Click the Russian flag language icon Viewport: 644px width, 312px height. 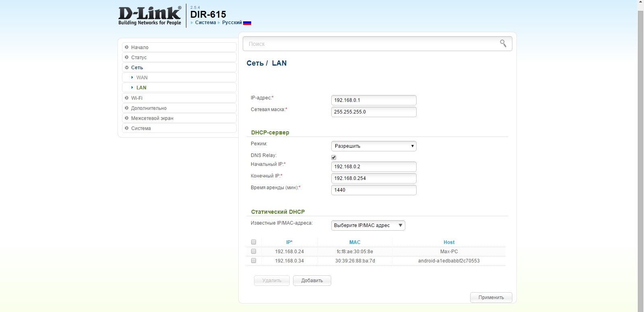[x=247, y=23]
